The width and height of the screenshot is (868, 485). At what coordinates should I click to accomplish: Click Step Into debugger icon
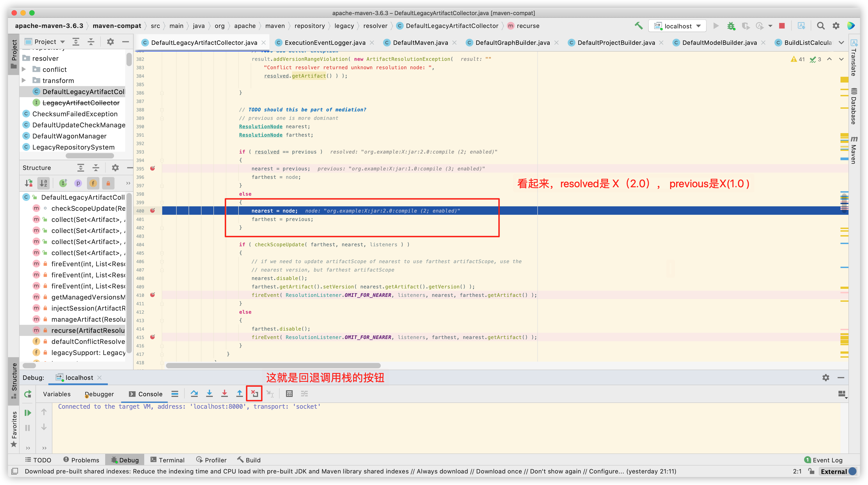tap(209, 393)
